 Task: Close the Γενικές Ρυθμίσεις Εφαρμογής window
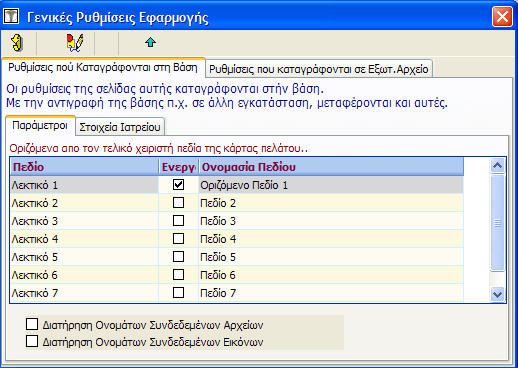pos(502,16)
